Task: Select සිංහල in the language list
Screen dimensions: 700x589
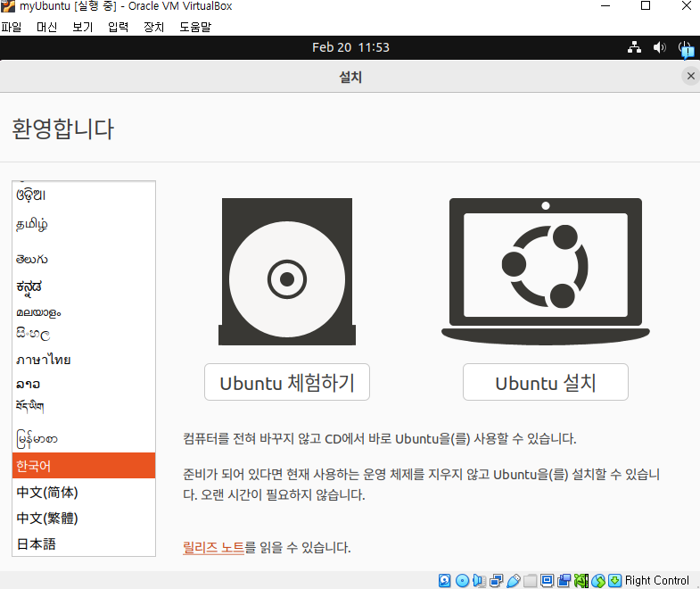Action: [x=84, y=334]
